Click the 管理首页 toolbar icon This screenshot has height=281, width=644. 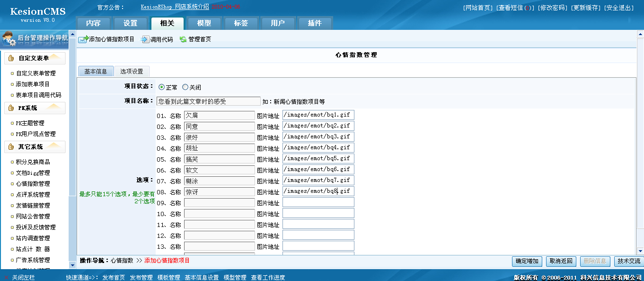(182, 40)
